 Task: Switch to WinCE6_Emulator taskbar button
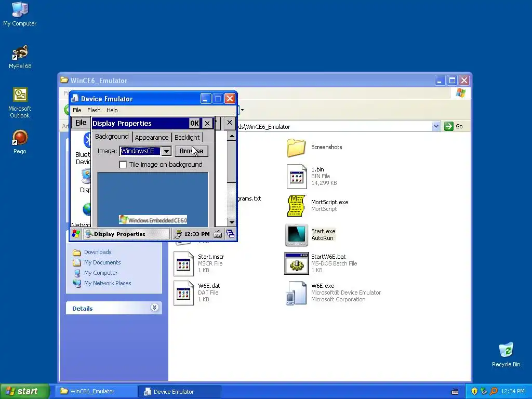coord(96,392)
